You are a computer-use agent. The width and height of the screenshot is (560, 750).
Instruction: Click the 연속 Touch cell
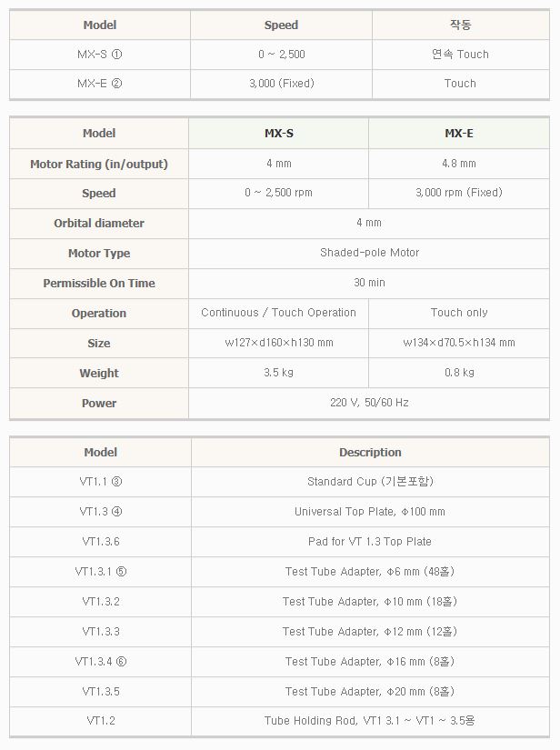coord(460,54)
